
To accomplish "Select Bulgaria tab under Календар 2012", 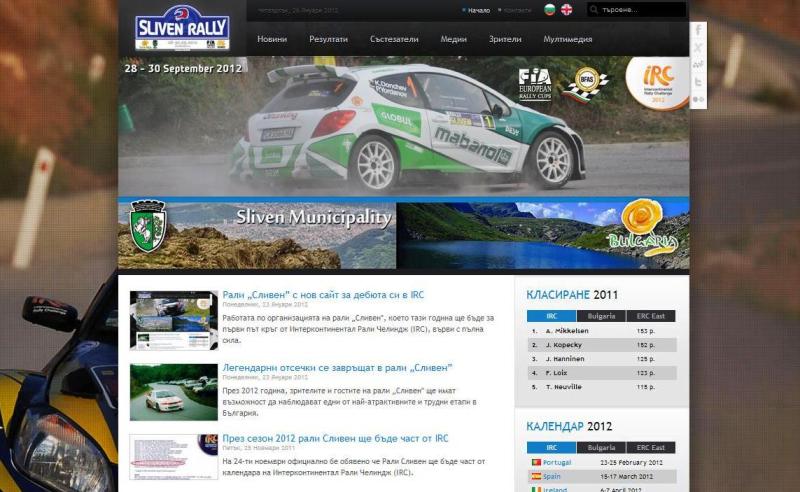I will 601,448.
